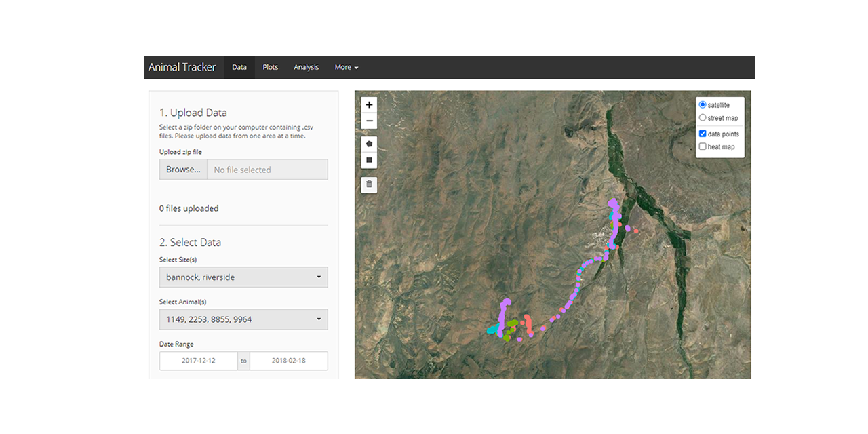Click the Animal Tracker home link
The image size is (868, 434).
(x=182, y=67)
